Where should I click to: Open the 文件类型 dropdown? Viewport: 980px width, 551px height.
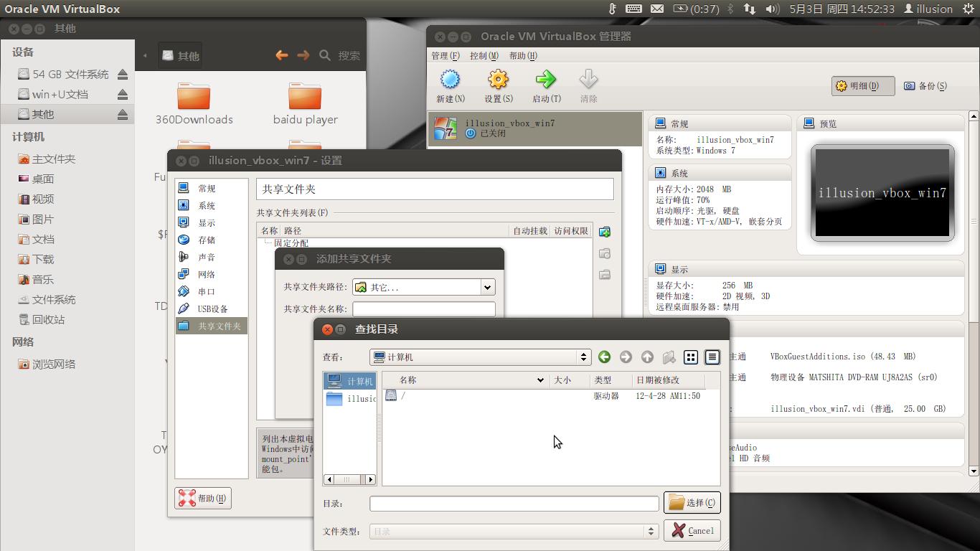[x=514, y=532]
